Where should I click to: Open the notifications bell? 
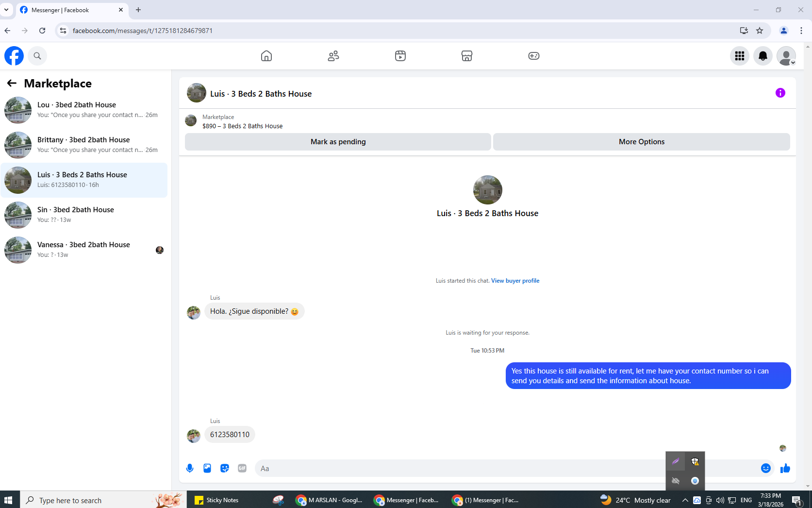coord(763,56)
